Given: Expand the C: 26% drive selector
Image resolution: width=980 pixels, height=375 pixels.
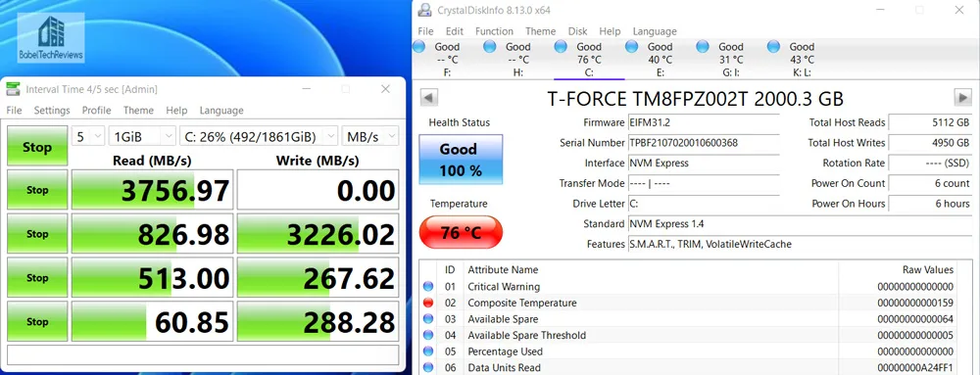Looking at the screenshot, I should 259,136.
